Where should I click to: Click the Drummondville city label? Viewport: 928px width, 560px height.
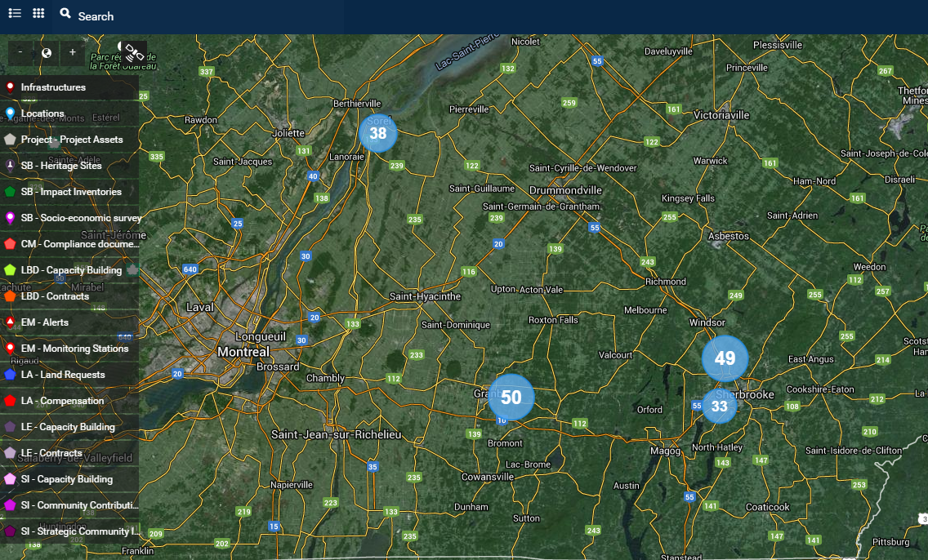(x=565, y=190)
